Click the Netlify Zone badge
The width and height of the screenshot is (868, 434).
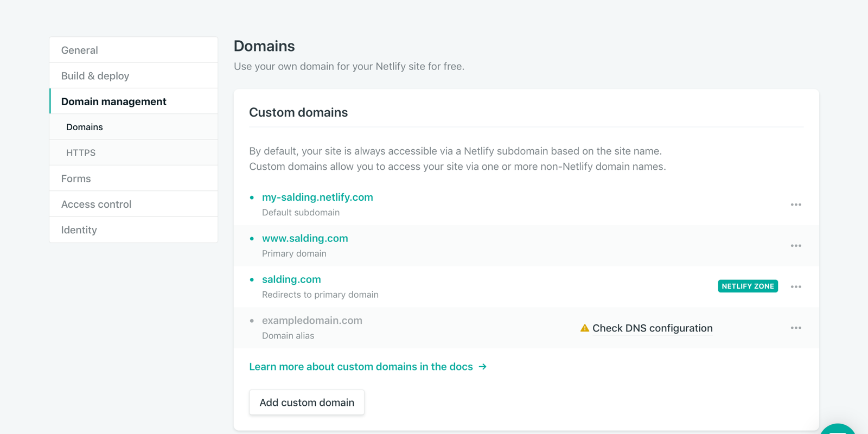tap(747, 286)
